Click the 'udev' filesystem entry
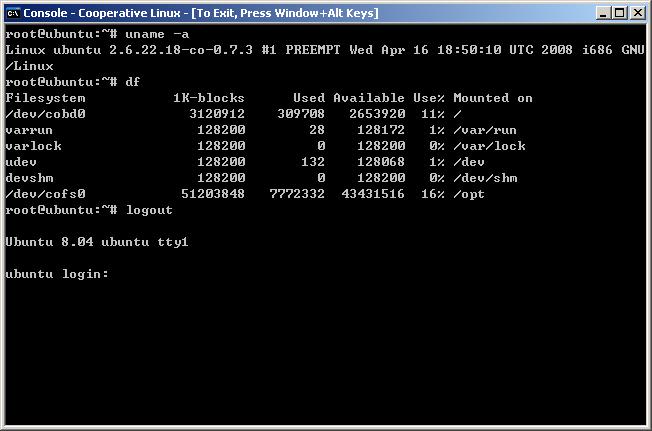 tap(21, 162)
